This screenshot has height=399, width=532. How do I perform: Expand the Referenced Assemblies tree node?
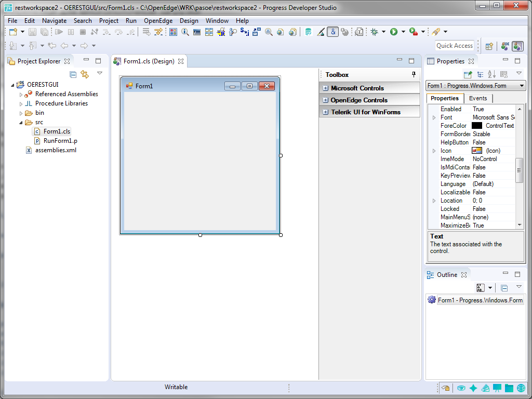pos(21,95)
